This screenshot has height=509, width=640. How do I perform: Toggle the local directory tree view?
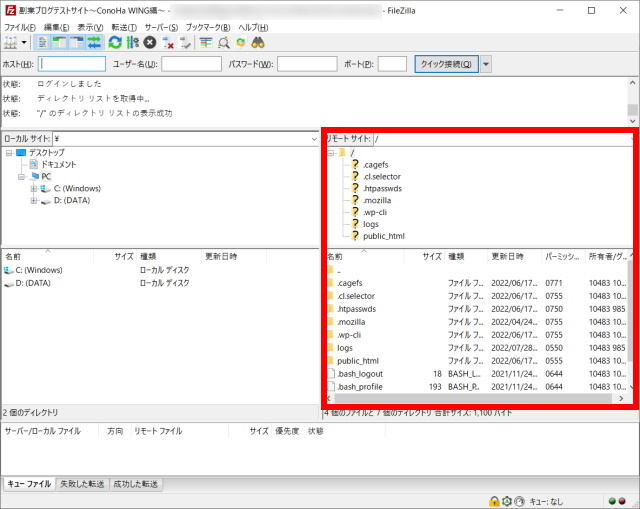click(60, 43)
